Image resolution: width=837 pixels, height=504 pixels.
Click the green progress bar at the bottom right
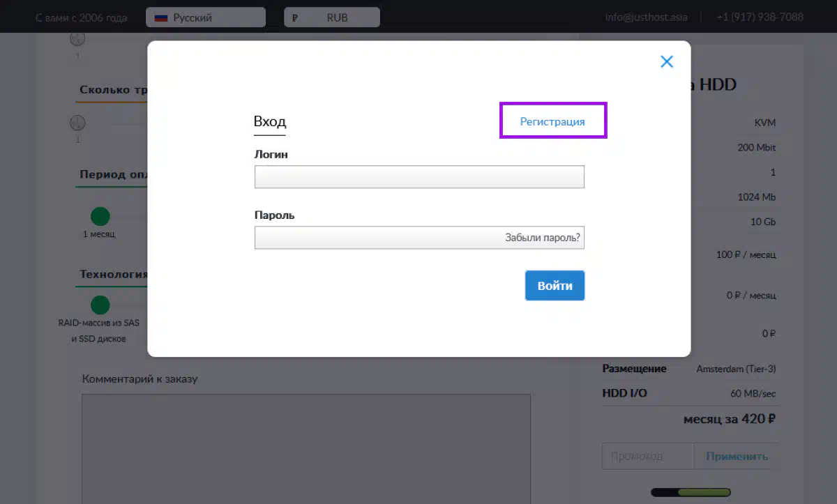click(x=691, y=493)
